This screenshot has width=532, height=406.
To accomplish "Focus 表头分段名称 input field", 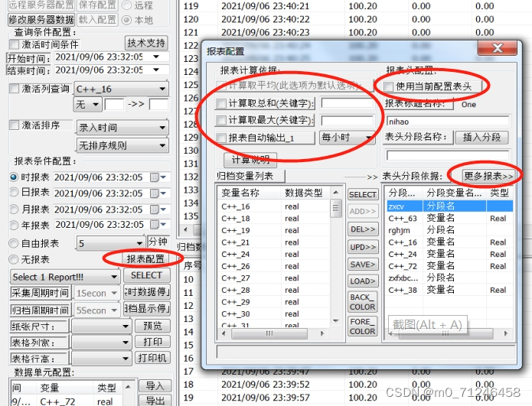I will point(448,155).
